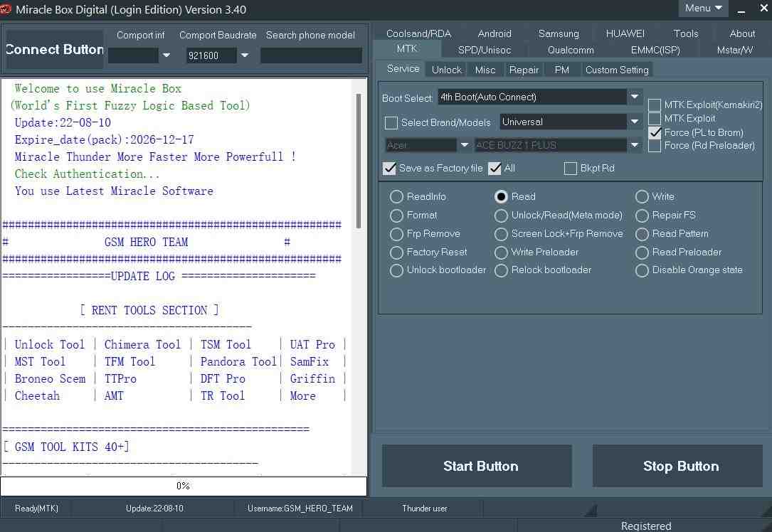Image resolution: width=772 pixels, height=532 pixels.
Task: Open the Unlock sub-tab
Action: tap(447, 70)
